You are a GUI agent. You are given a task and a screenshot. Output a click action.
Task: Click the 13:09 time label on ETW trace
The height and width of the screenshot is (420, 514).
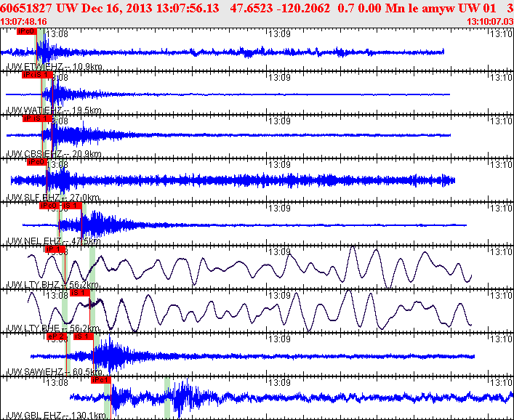[x=278, y=33]
